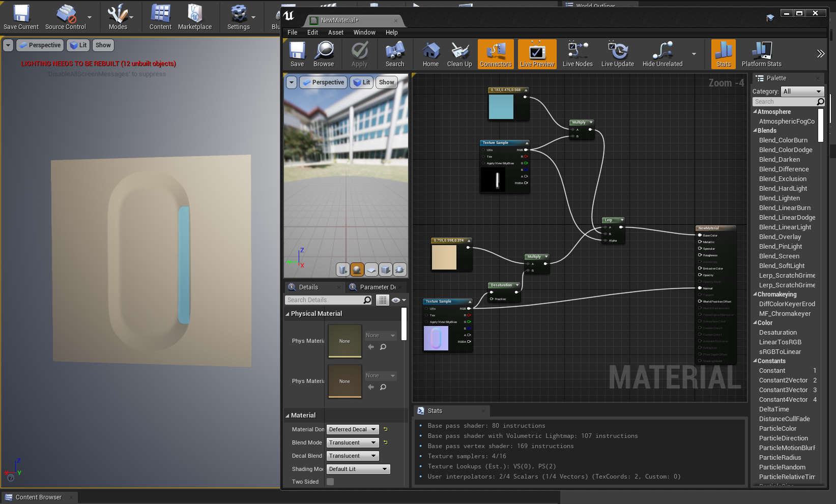Image resolution: width=836 pixels, height=504 pixels.
Task: Click Save Current in the main editor toolbar
Action: [x=21, y=17]
